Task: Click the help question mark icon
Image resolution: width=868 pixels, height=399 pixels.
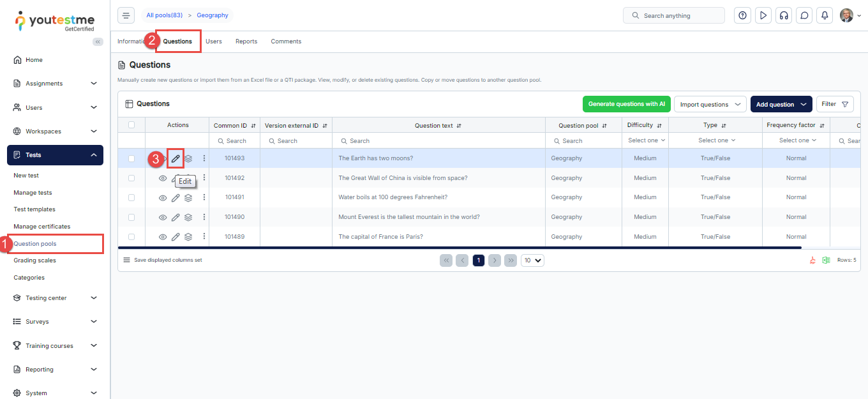Action: pyautogui.click(x=742, y=15)
